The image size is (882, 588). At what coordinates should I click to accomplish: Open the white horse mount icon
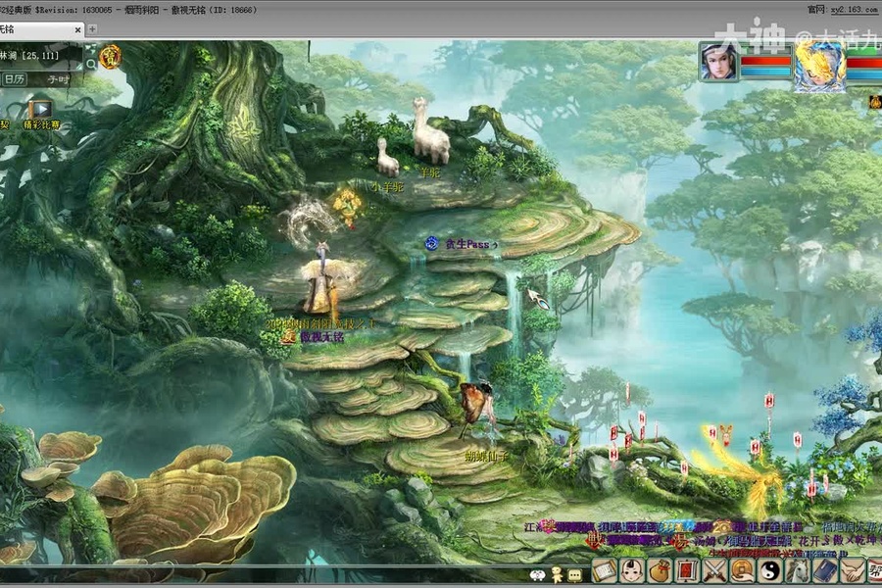[798, 571]
